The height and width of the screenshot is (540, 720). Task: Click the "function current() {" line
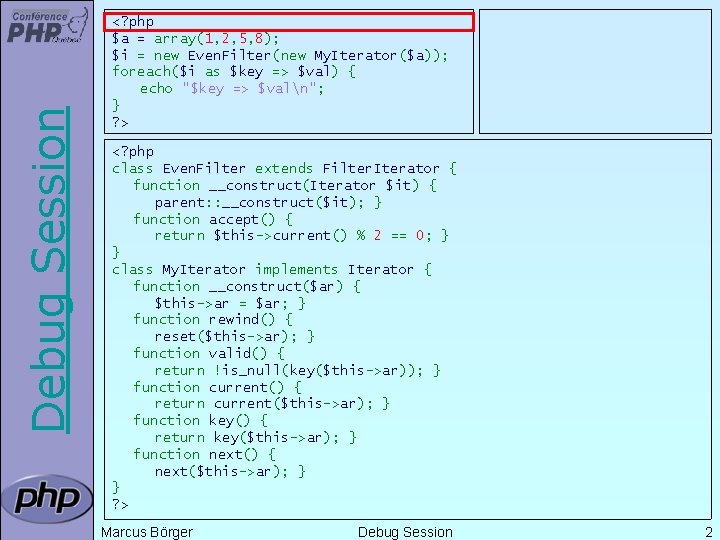[x=217, y=388]
